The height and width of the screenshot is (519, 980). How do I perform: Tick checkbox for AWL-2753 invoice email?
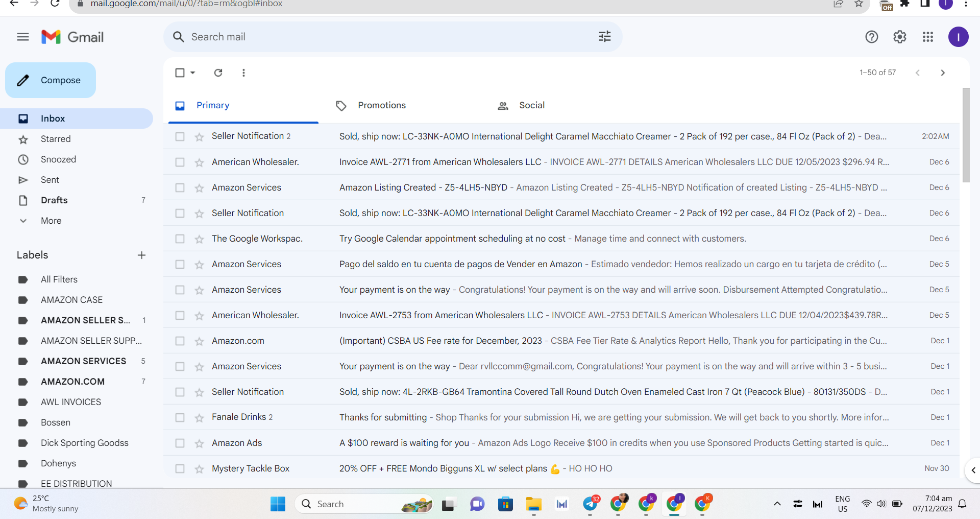point(180,315)
